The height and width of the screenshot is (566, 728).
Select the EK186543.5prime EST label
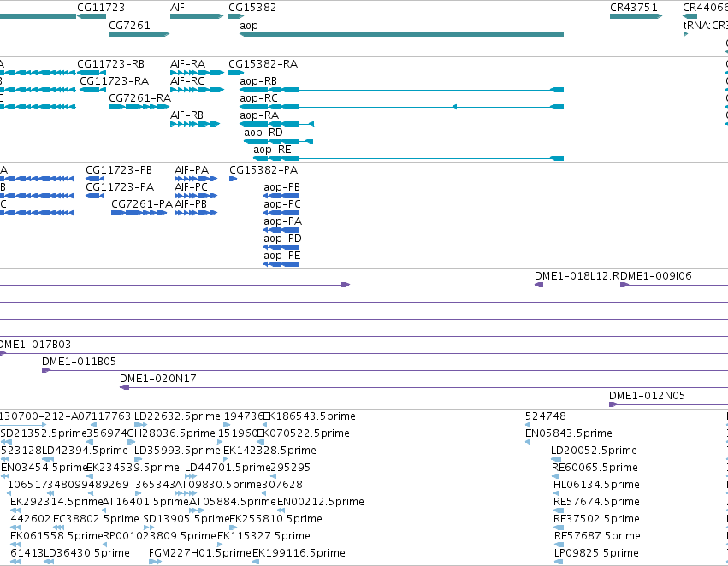tap(309, 416)
